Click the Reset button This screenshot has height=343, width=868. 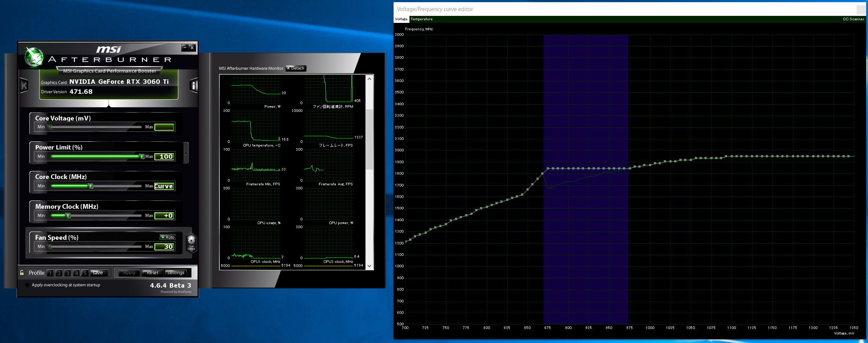(x=152, y=273)
